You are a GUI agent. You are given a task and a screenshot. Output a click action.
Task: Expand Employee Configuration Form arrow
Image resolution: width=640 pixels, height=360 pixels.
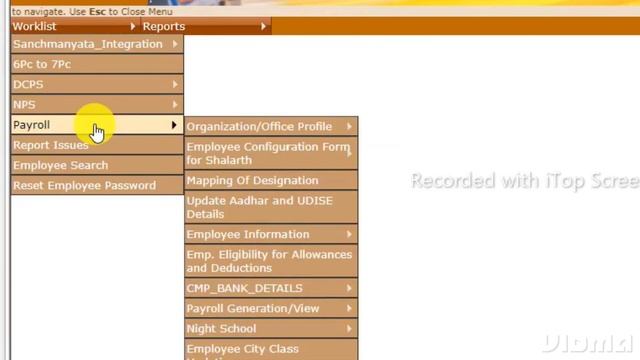coord(350,154)
